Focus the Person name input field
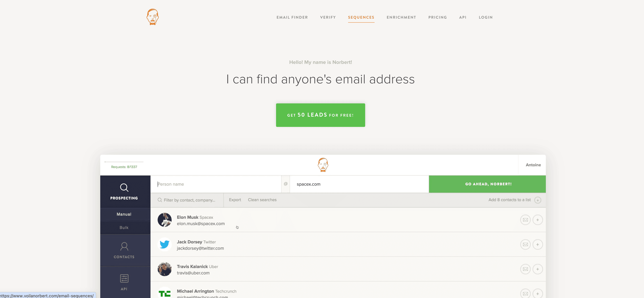644x298 pixels. [215, 184]
